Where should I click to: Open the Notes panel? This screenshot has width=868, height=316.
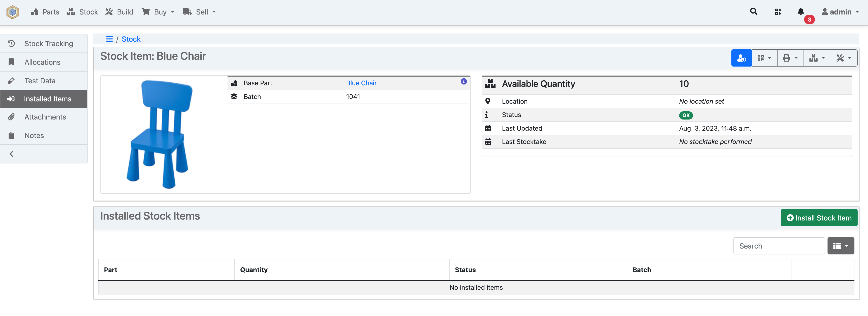[x=34, y=135]
